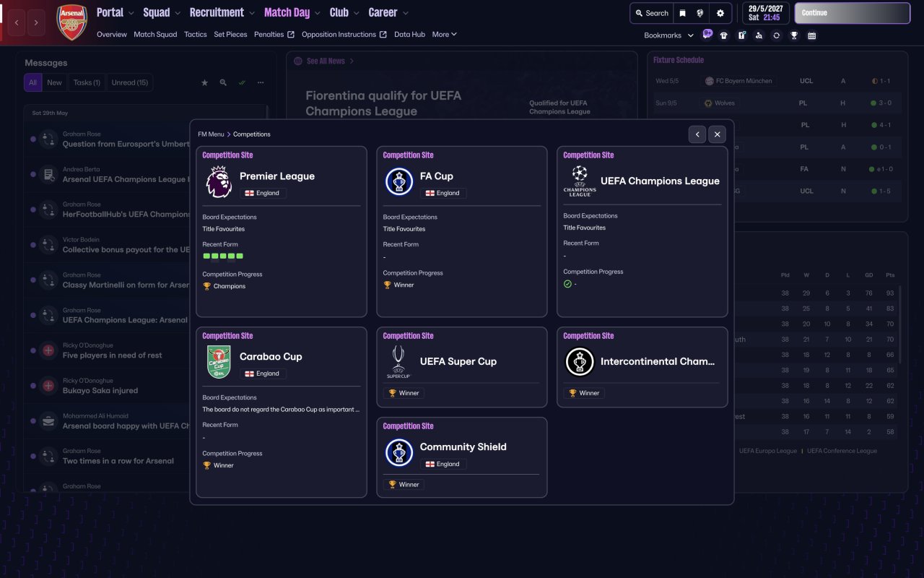
Task: Click the FC Bayern München fixture row
Action: [777, 81]
